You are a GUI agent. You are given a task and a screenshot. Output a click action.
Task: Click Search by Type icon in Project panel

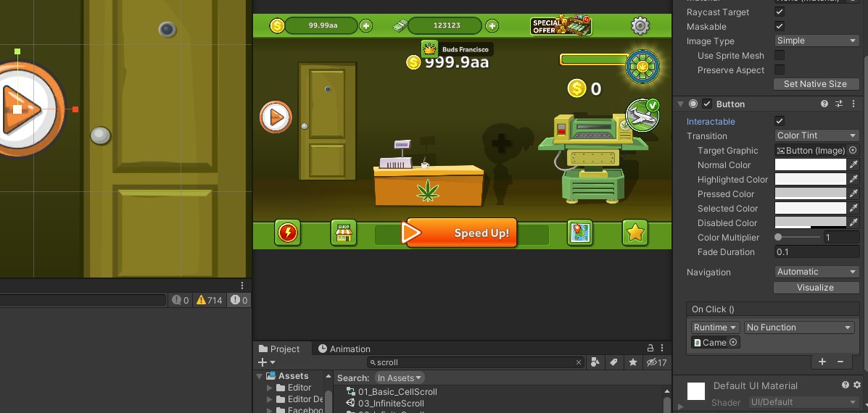(595, 363)
